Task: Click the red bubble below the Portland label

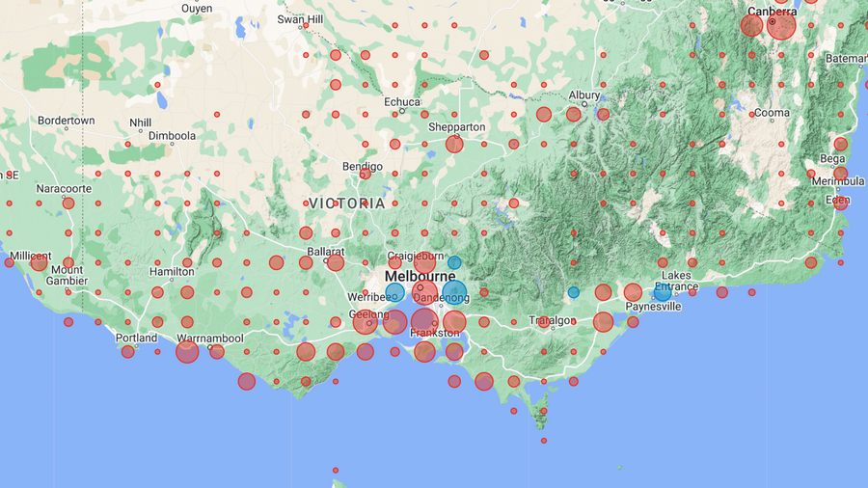Action: pyautogui.click(x=128, y=352)
